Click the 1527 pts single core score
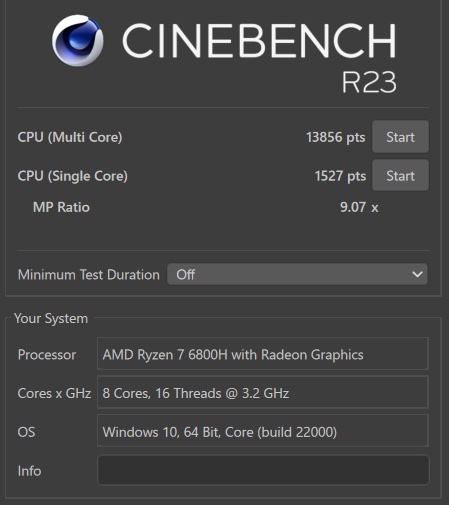The image size is (449, 505). pyautogui.click(x=340, y=176)
